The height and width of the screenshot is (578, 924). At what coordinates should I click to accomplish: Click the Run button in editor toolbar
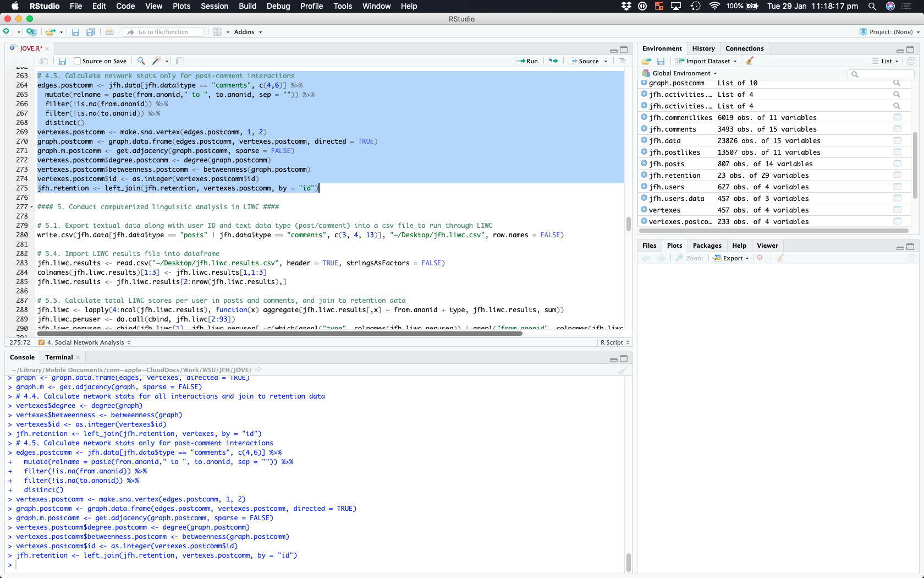tap(527, 61)
